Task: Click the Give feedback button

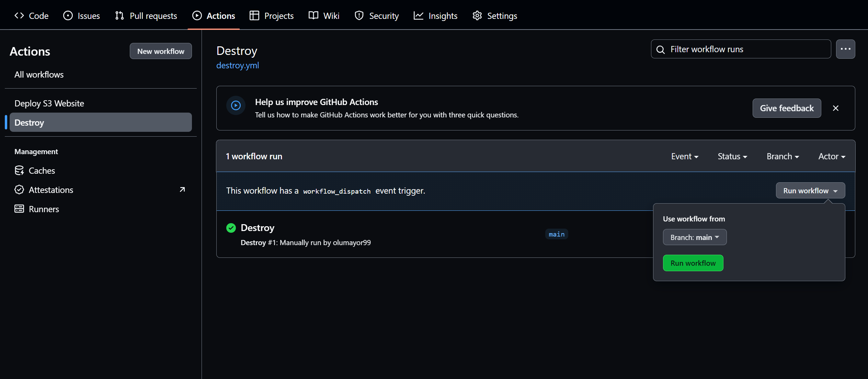Action: [786, 108]
